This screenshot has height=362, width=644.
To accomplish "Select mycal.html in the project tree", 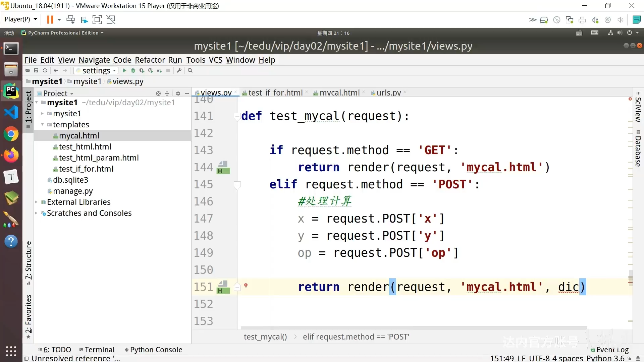I will 79,135.
